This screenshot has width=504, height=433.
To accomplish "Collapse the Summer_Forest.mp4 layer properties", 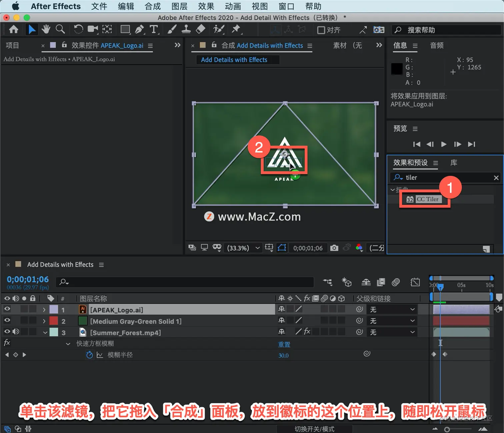I will [45, 332].
